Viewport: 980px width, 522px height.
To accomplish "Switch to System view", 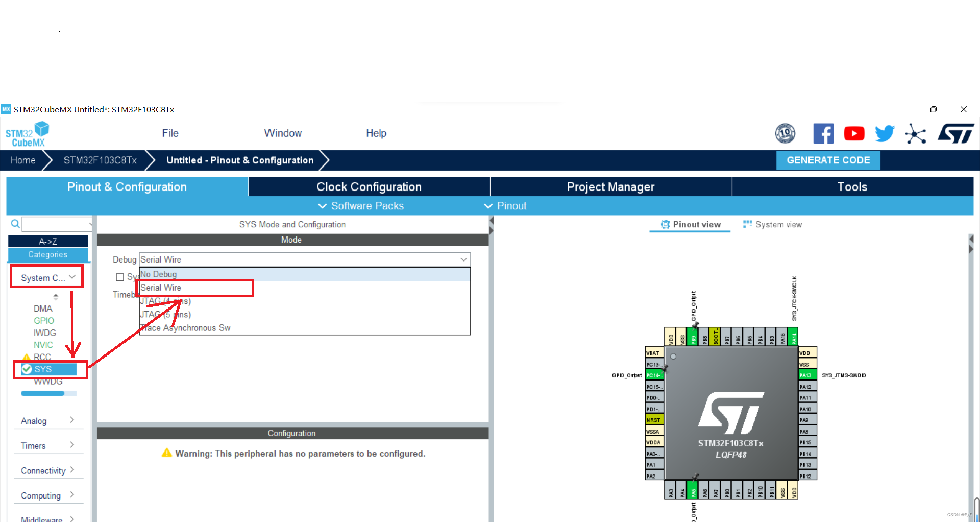I will click(773, 224).
